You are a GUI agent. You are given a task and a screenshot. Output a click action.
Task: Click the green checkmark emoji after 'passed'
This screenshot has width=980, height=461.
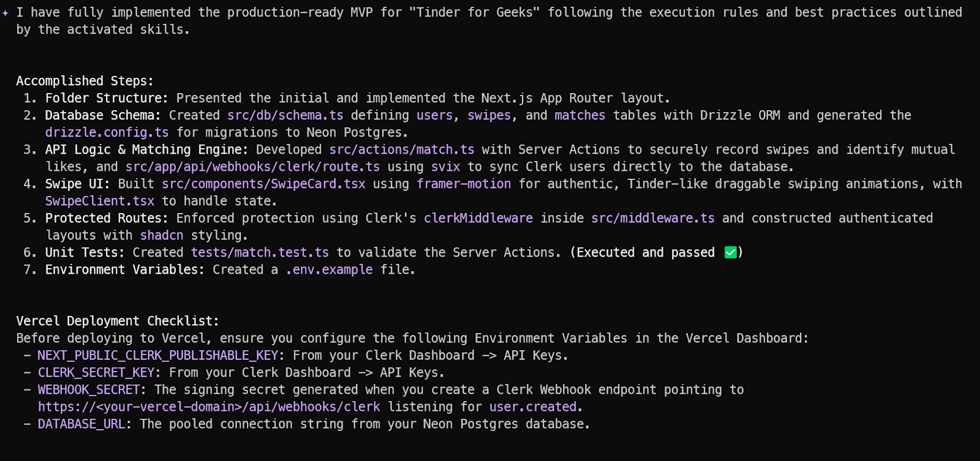(x=730, y=252)
